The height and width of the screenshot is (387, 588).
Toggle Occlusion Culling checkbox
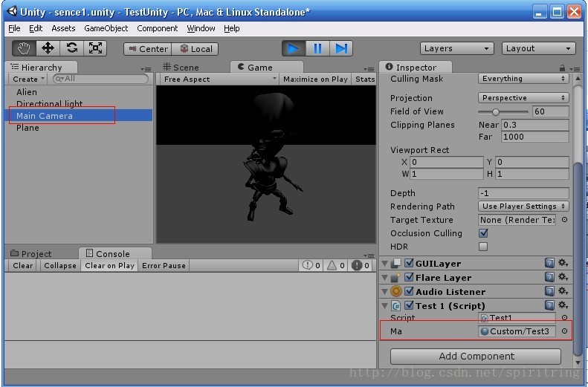[x=483, y=233]
